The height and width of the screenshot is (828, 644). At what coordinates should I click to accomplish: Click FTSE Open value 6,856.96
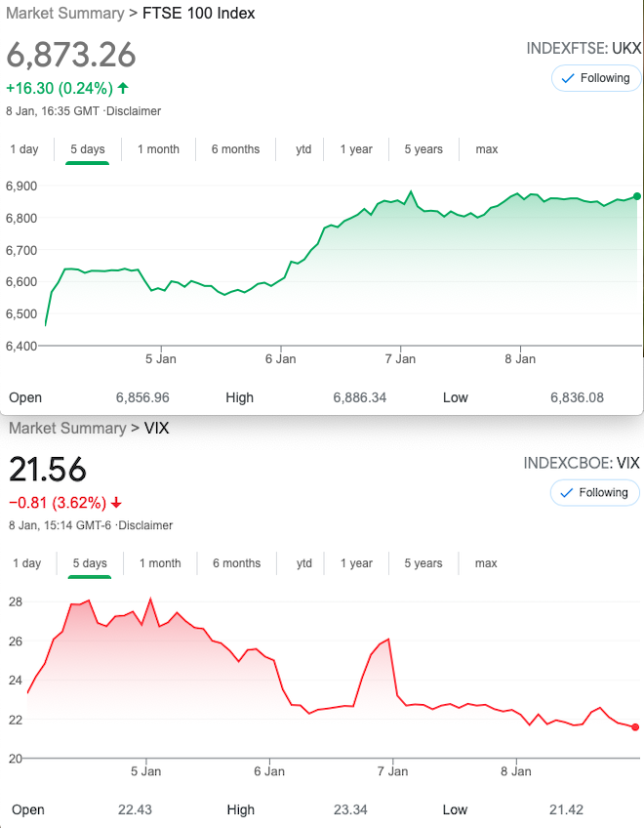point(142,397)
